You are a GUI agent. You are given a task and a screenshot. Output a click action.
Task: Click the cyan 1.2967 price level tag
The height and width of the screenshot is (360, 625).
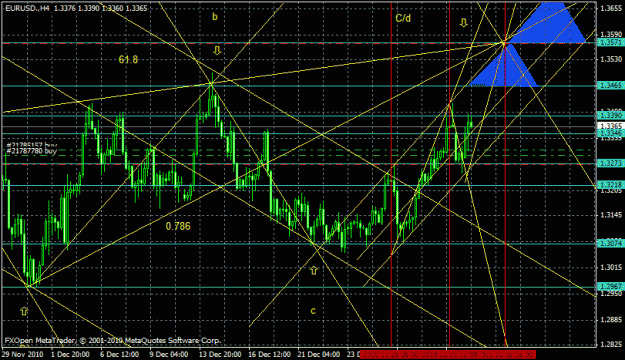[x=610, y=287]
